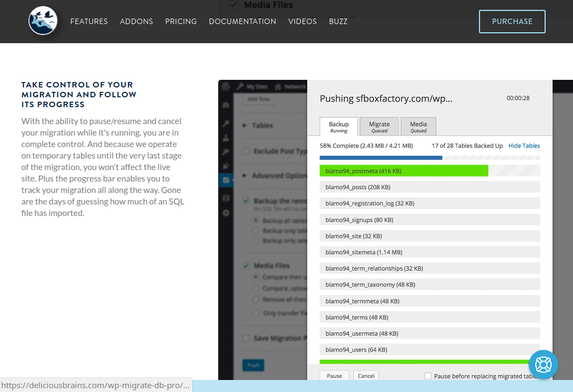
Task: Click the blurred Add Row button
Action: (x=259, y=99)
